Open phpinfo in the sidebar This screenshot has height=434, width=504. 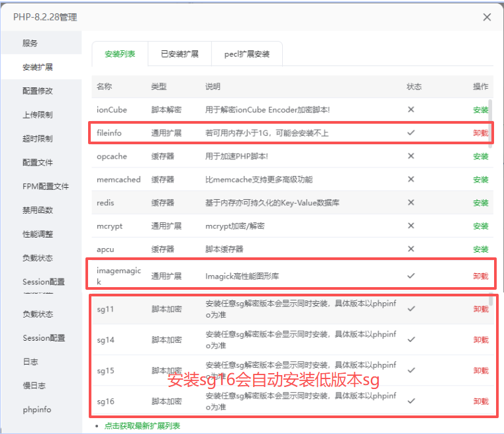point(36,410)
